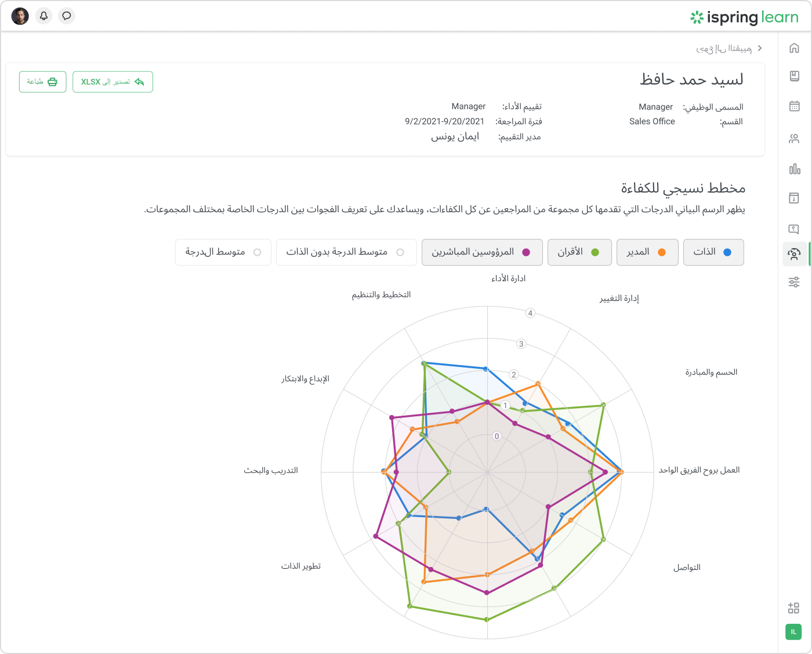Open the Home icon in the sidebar

[794, 48]
